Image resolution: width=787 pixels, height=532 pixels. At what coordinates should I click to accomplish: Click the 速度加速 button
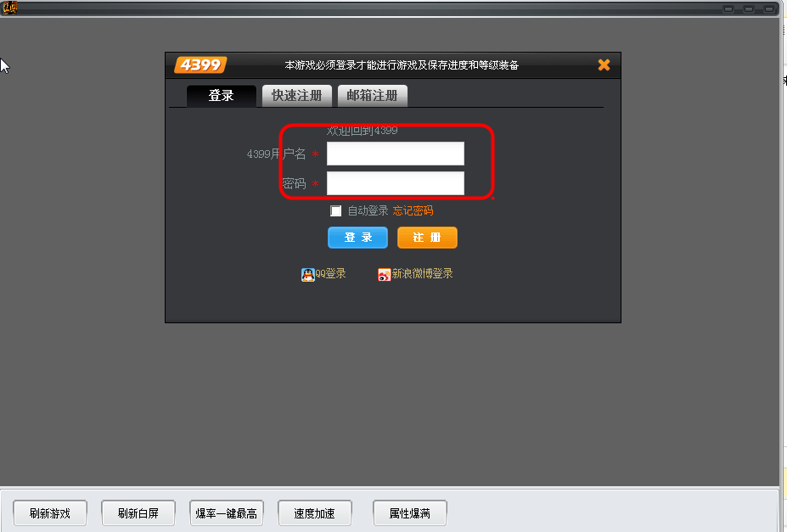(x=315, y=513)
